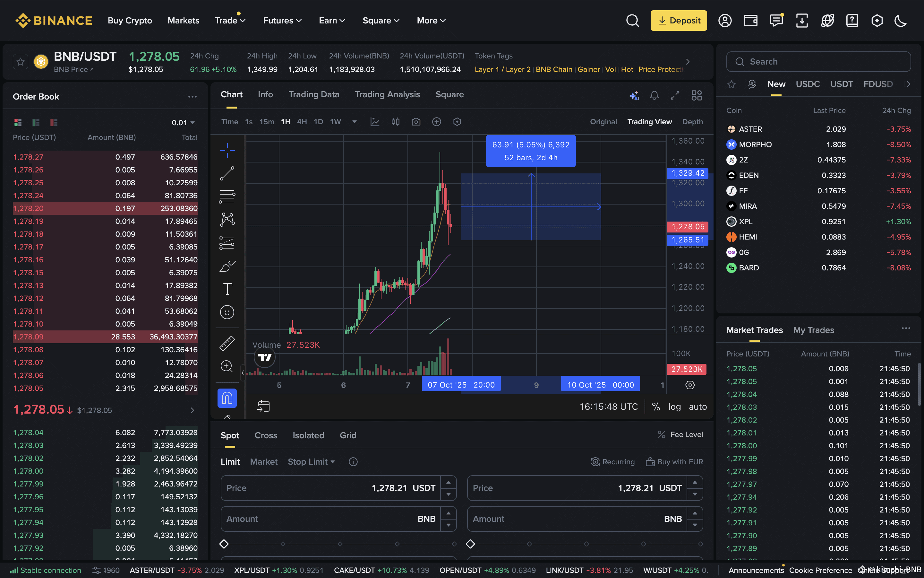This screenshot has height=578, width=924.
Task: Show both buy and sell order book view
Action: click(x=18, y=122)
